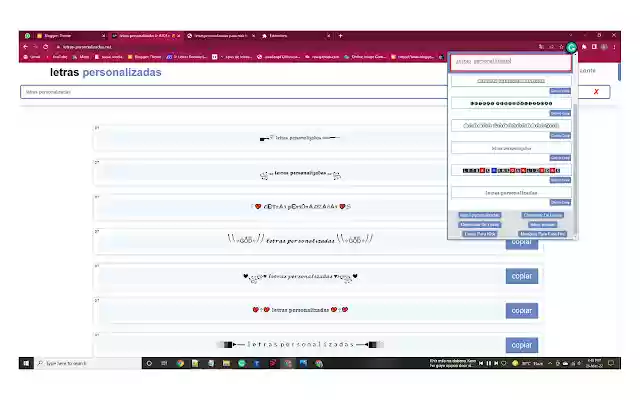Select the active letras personalizadas tab
This screenshot has height=400, width=640.
click(146, 36)
